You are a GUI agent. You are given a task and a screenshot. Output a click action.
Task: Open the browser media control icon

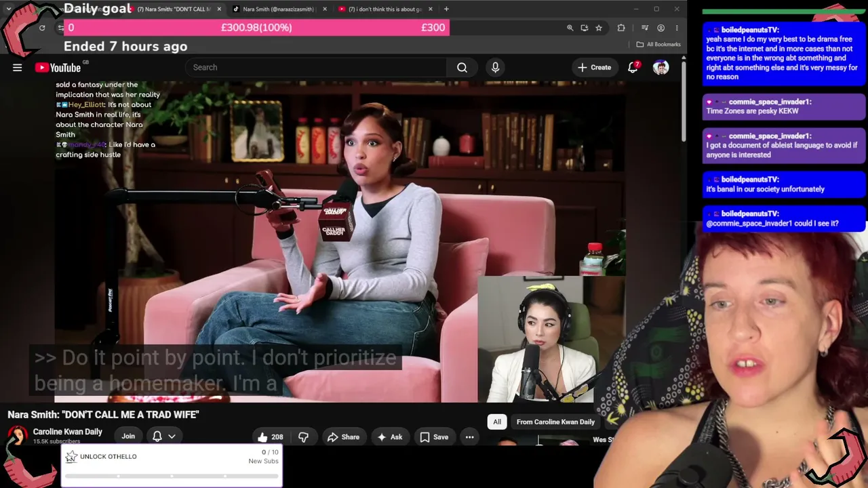[x=646, y=28]
